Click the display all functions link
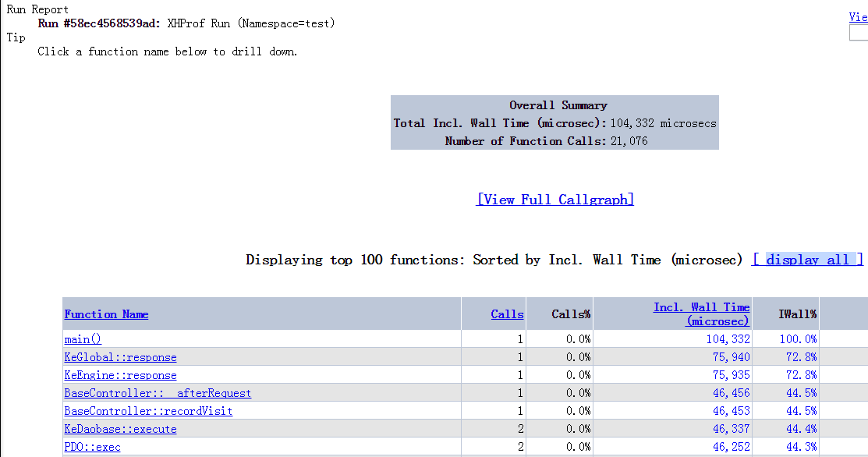The width and height of the screenshot is (868, 457). point(808,260)
